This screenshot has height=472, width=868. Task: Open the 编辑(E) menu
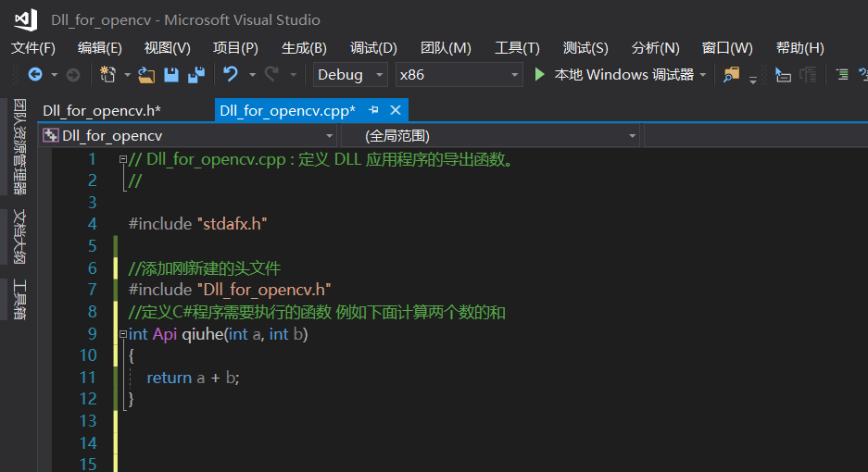(100, 48)
